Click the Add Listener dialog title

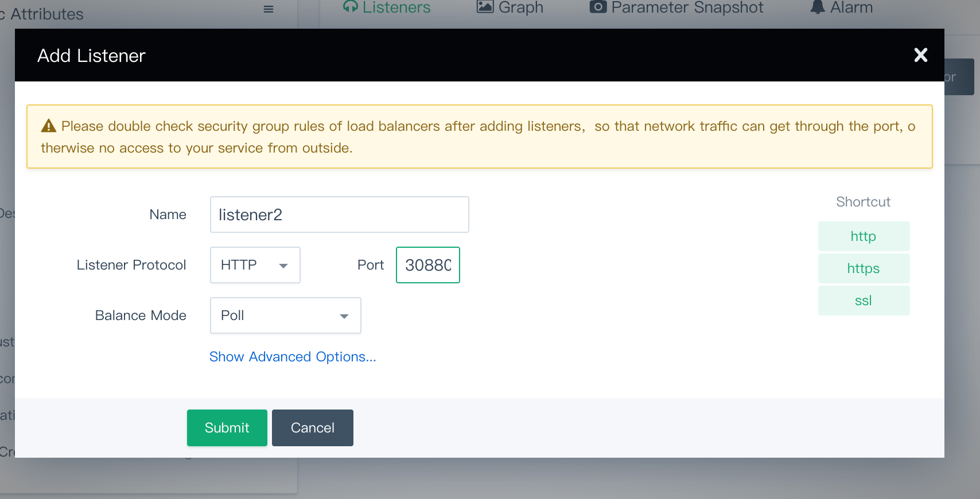pyautogui.click(x=91, y=56)
